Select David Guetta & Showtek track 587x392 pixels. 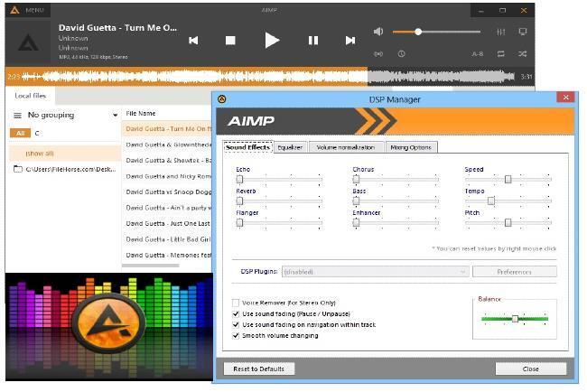click(167, 160)
